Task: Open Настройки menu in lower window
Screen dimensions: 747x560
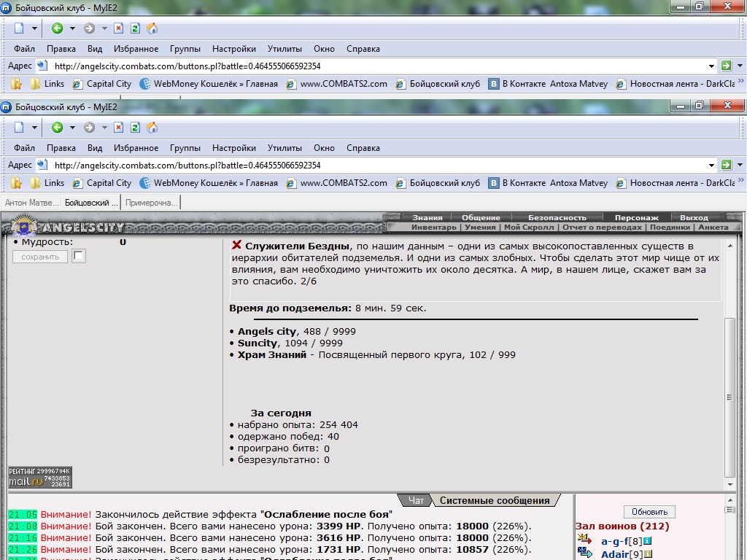Action: (x=234, y=147)
